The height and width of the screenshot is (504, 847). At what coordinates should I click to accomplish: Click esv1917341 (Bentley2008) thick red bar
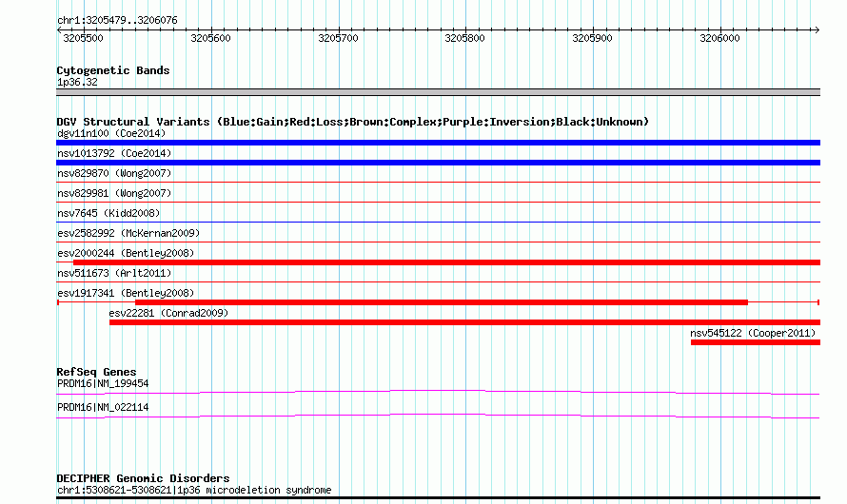click(x=442, y=302)
